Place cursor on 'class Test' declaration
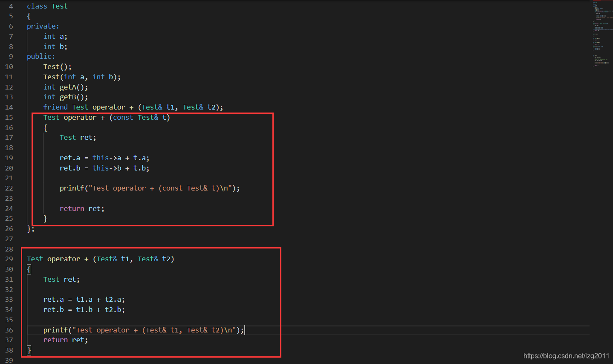The height and width of the screenshot is (364, 613). coord(47,6)
